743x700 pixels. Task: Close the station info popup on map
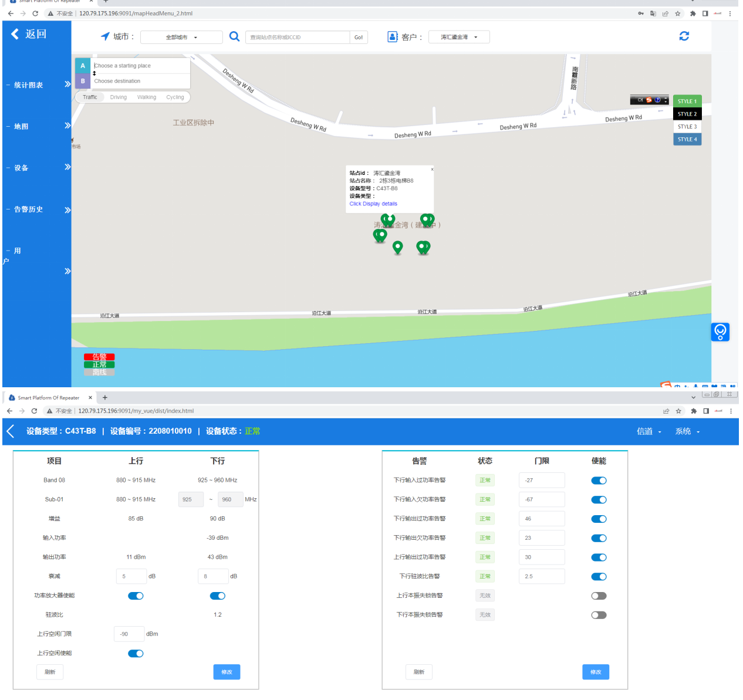432,169
